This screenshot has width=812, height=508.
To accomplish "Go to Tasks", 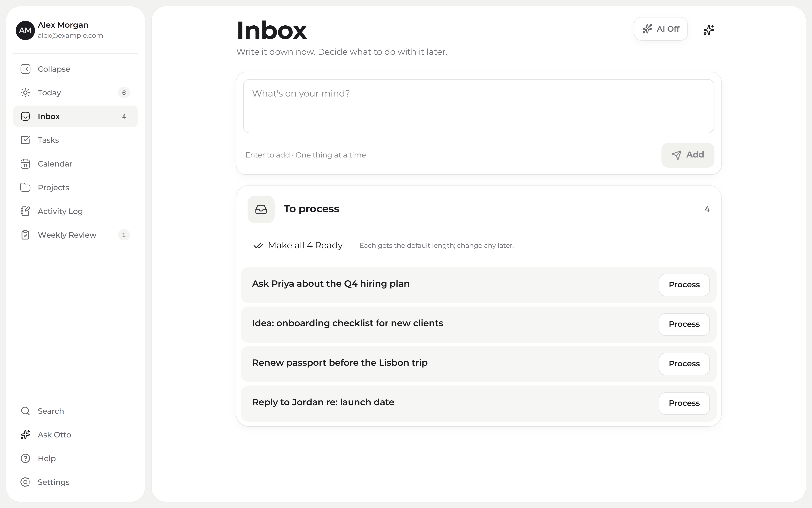I will (x=76, y=140).
